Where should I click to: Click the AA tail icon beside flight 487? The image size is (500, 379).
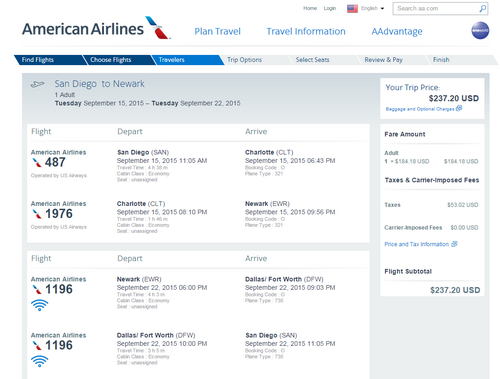[x=37, y=162]
